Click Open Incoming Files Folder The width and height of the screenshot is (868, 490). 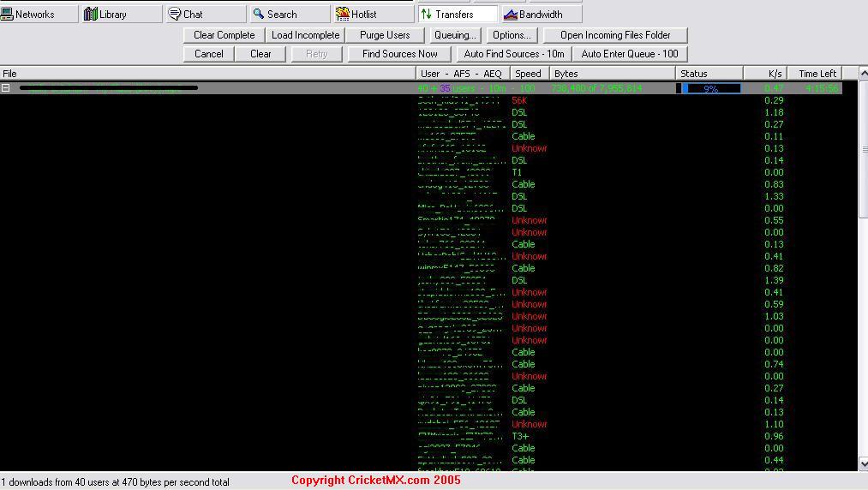[615, 35]
